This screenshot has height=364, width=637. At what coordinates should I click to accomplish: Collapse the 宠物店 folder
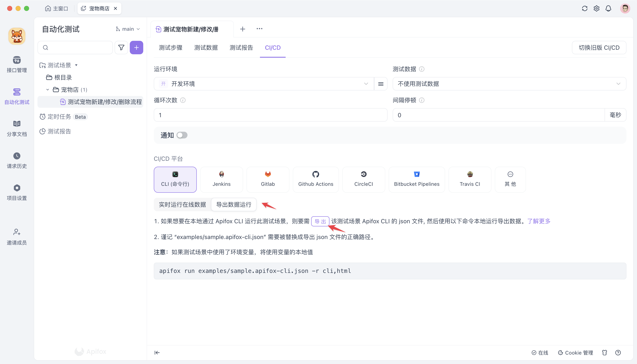tap(47, 89)
